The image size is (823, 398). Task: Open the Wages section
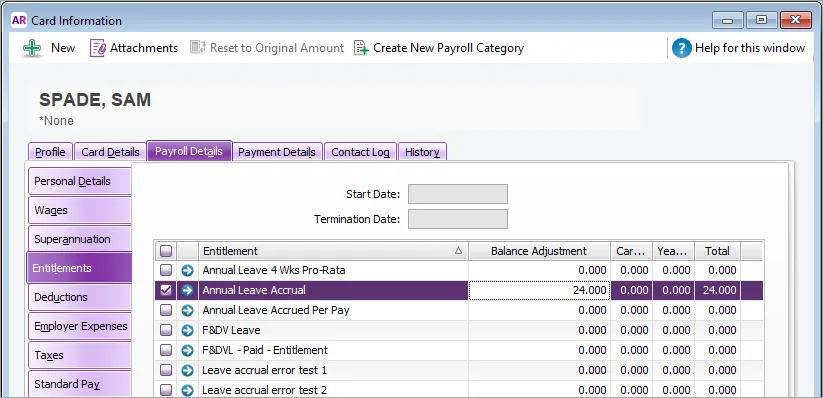tap(79, 210)
